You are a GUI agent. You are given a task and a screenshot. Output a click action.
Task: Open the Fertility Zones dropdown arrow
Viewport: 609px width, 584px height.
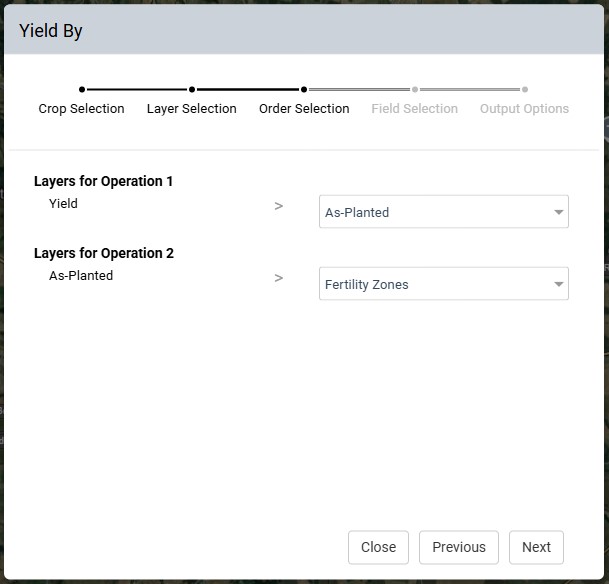pos(559,284)
